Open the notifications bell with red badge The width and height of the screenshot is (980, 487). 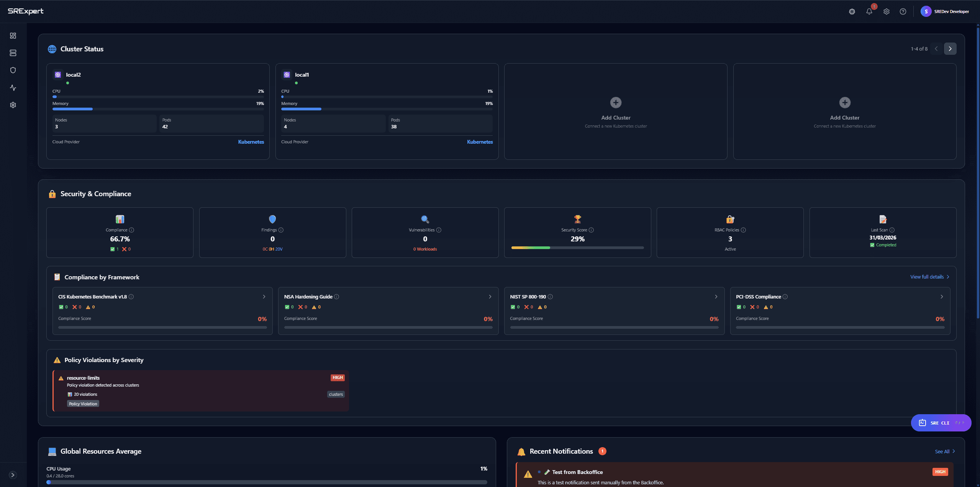869,11
